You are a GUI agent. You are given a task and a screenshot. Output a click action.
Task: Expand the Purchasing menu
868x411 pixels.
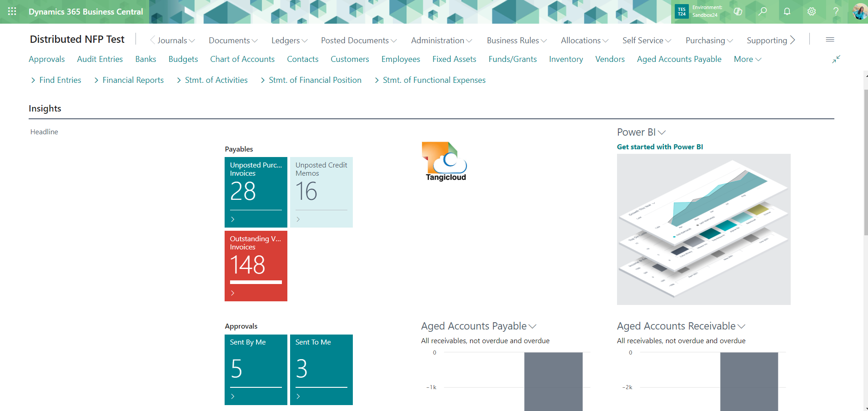point(709,41)
